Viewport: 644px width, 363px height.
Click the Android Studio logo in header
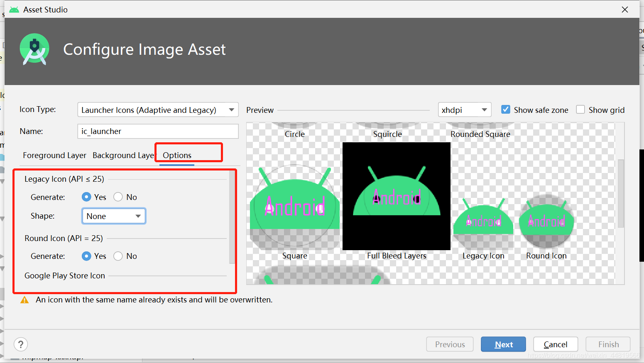pyautogui.click(x=34, y=49)
